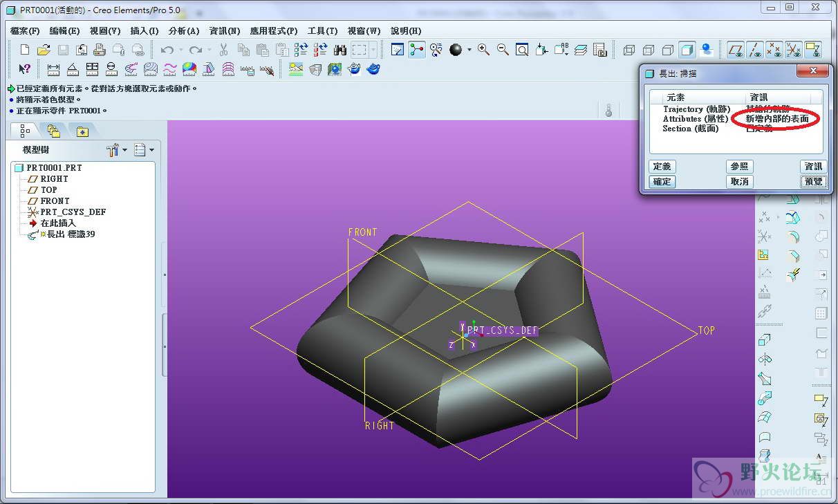This screenshot has height=504, width=838.
Task: Toggle datum points display
Action: 774,50
